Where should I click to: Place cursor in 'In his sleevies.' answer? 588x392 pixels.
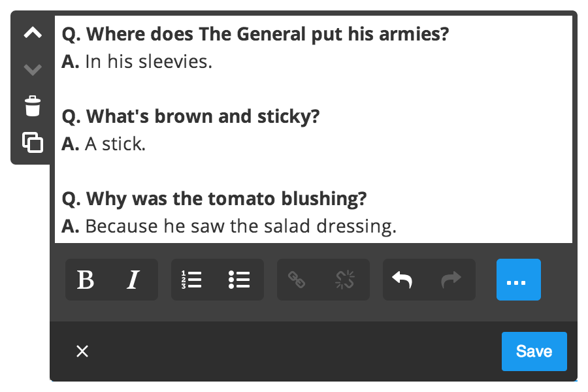[x=149, y=61]
